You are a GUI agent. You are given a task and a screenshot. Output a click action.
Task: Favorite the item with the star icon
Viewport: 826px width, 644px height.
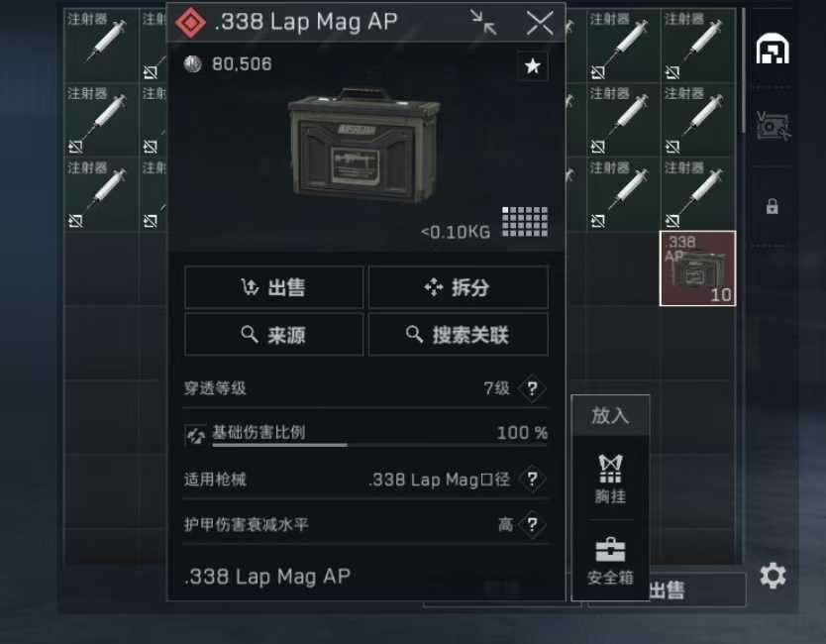(533, 65)
